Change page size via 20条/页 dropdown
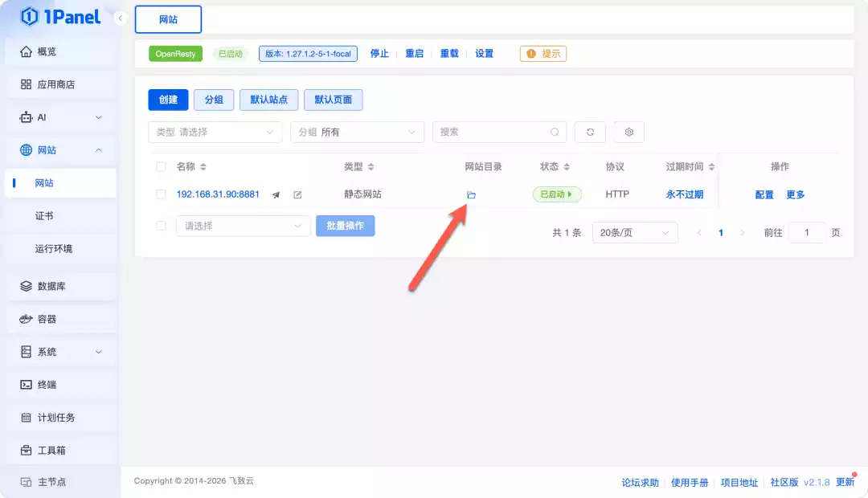This screenshot has height=498, width=868. point(635,232)
